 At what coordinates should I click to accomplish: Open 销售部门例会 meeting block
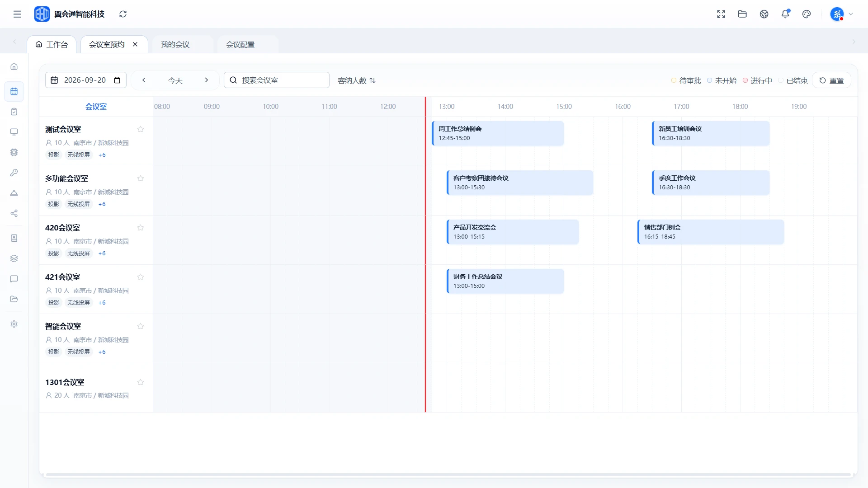pyautogui.click(x=711, y=232)
